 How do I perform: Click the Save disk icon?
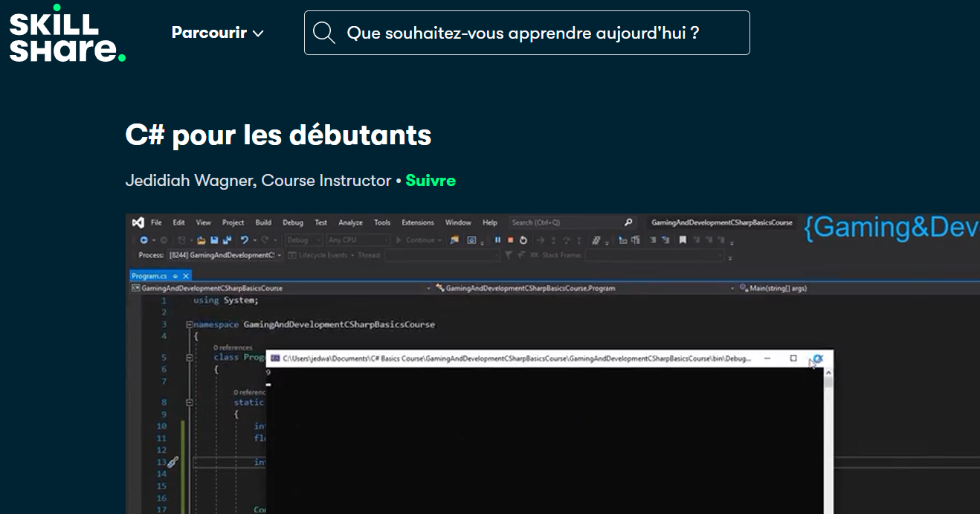(214, 240)
